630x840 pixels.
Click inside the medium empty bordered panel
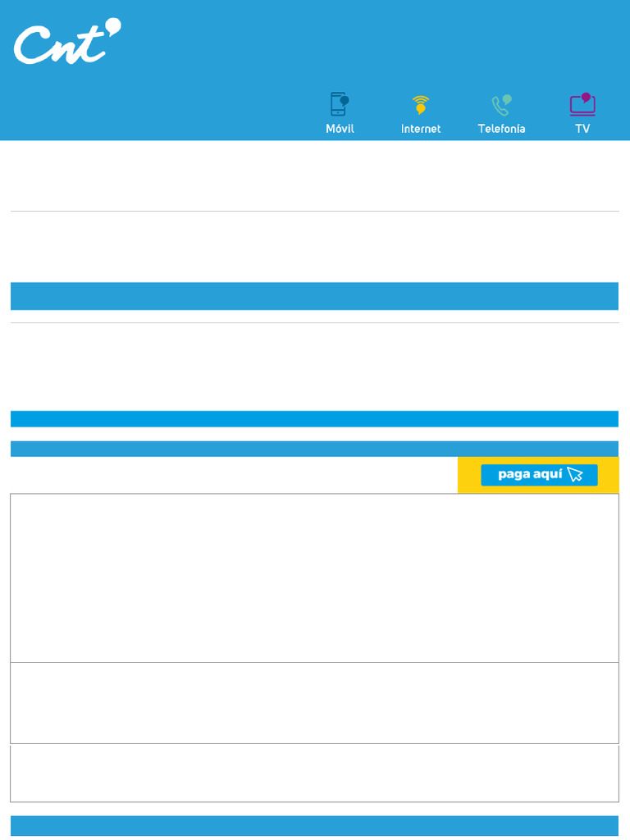click(x=314, y=703)
